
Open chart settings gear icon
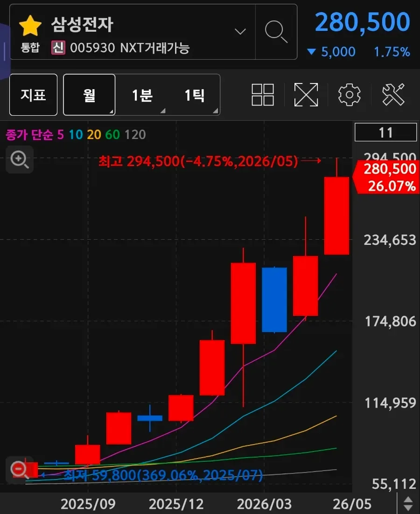(x=349, y=95)
